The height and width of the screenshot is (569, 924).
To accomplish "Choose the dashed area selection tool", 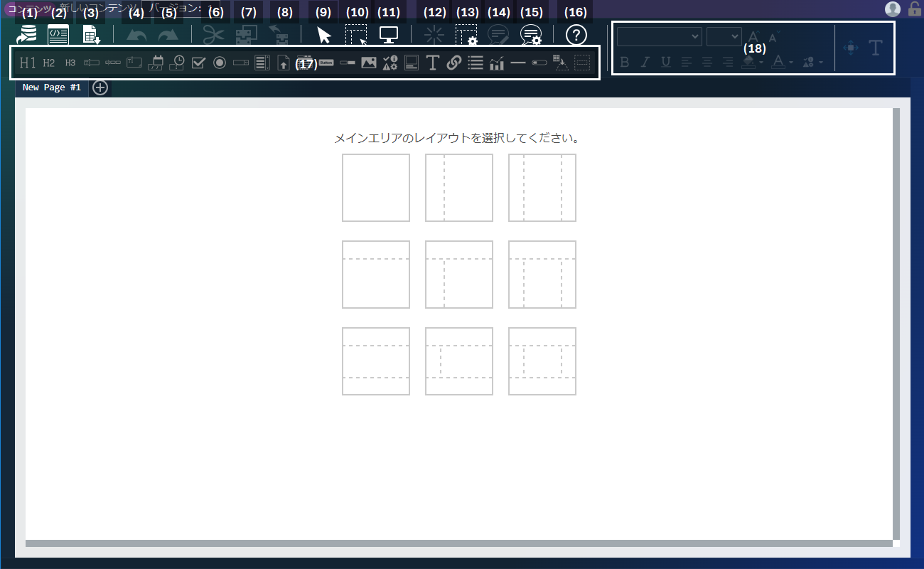I will click(356, 35).
